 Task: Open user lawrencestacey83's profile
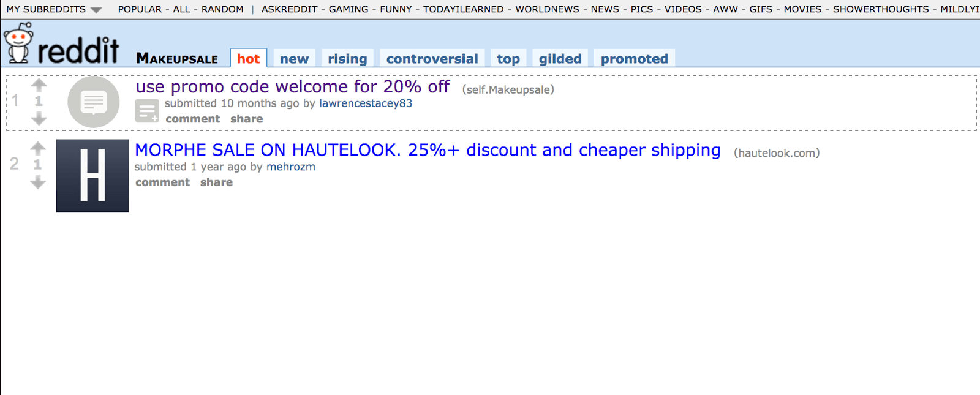point(366,103)
